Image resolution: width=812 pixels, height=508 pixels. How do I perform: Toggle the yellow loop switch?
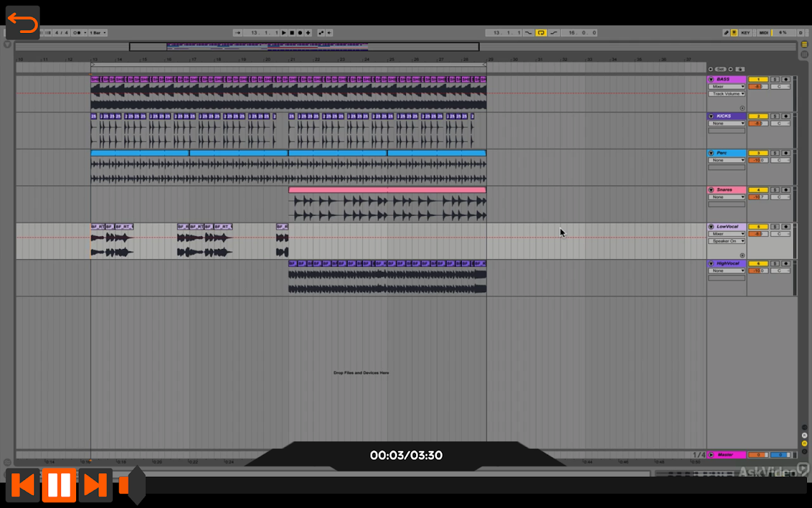[x=540, y=32]
